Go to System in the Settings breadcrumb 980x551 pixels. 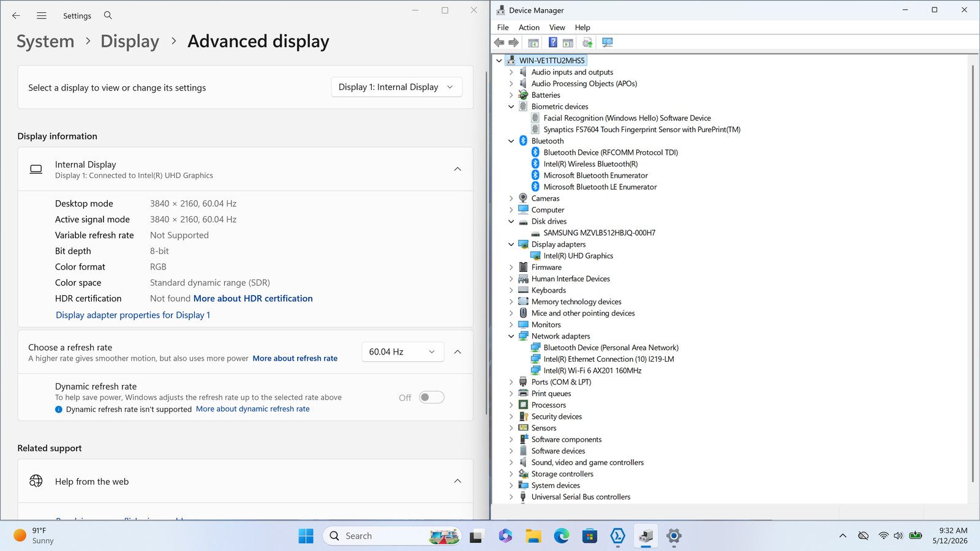click(x=45, y=41)
